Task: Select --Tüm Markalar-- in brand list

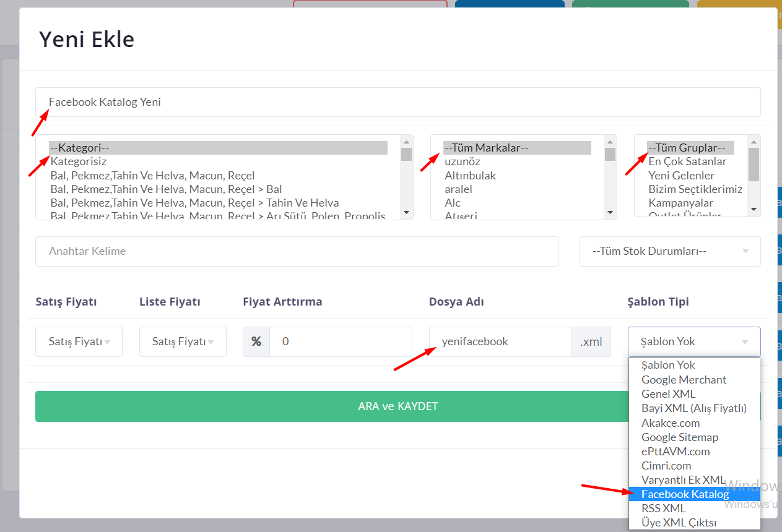Action: tap(517, 148)
